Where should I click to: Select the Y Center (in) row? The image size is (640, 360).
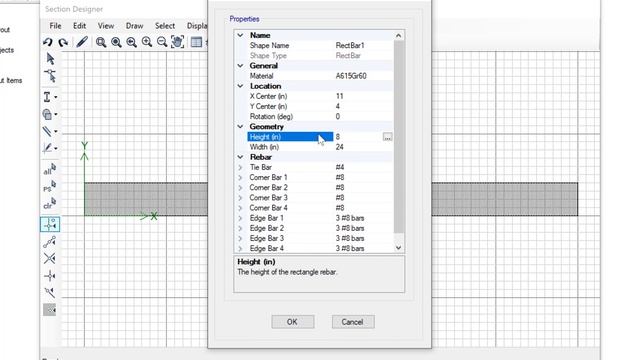pos(320,106)
